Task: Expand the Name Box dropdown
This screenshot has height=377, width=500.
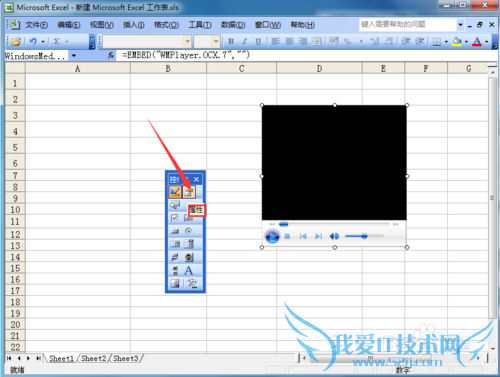Action: pos(74,56)
